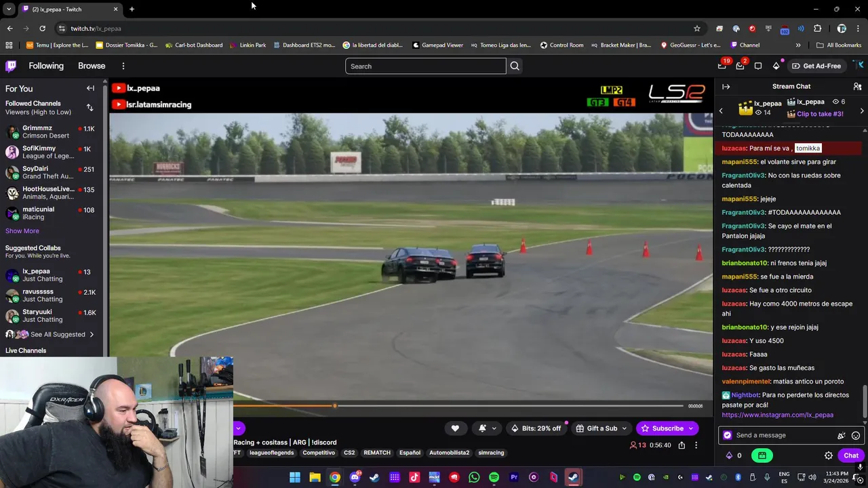Screen dimensions: 868x488
Task: Show next leaderboard entry with right arrow
Action: (862, 110)
